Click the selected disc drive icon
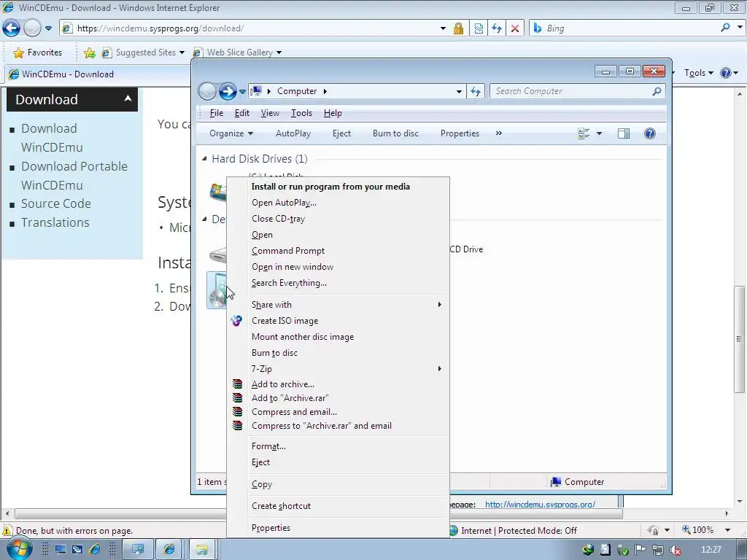 (217, 290)
